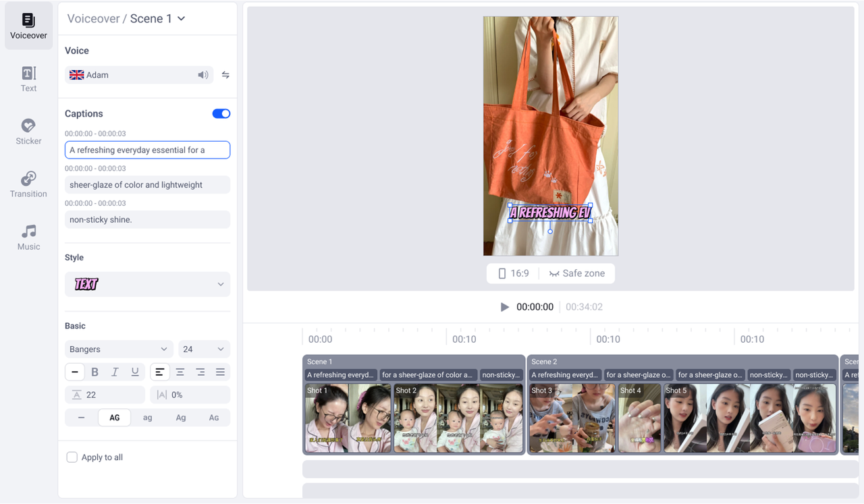
Task: Open the Text panel from the sidebar
Action: (28, 78)
